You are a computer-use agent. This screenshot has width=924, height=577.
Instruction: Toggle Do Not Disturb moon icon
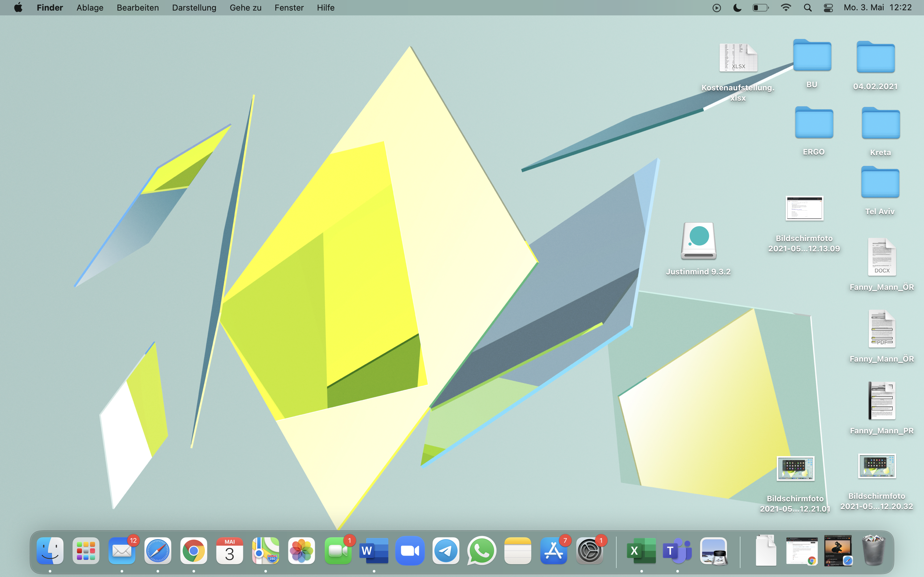point(737,8)
